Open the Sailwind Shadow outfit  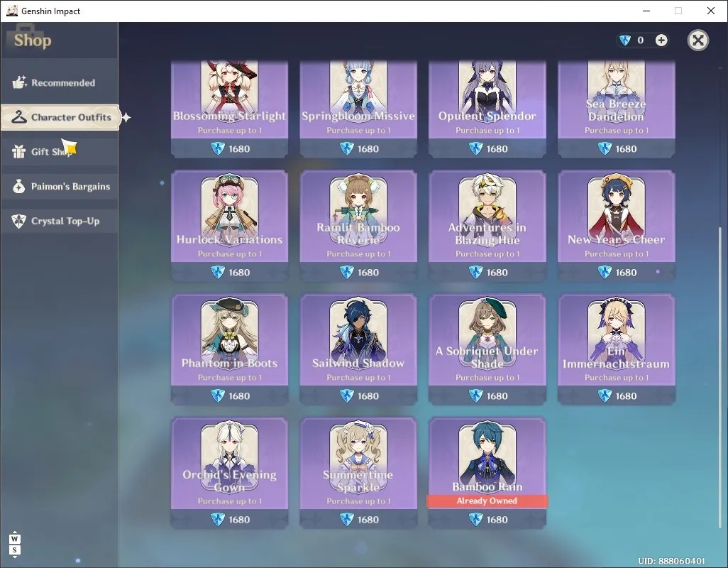358,349
